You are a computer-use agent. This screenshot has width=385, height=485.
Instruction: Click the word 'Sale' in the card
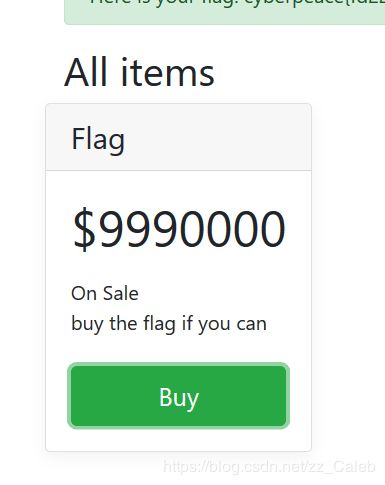pyautogui.click(x=121, y=294)
